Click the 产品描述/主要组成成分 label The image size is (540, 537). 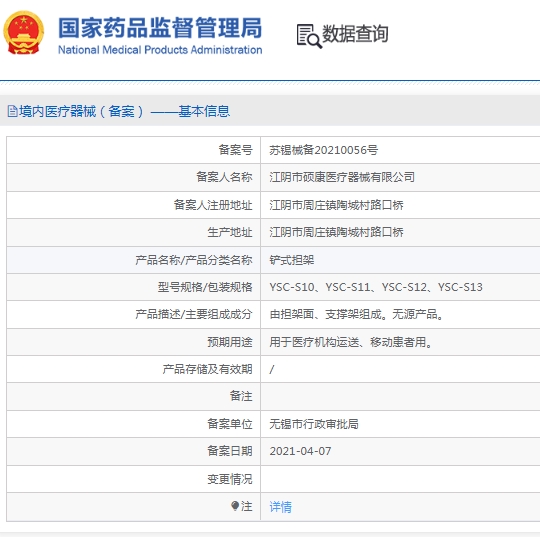[x=194, y=314]
